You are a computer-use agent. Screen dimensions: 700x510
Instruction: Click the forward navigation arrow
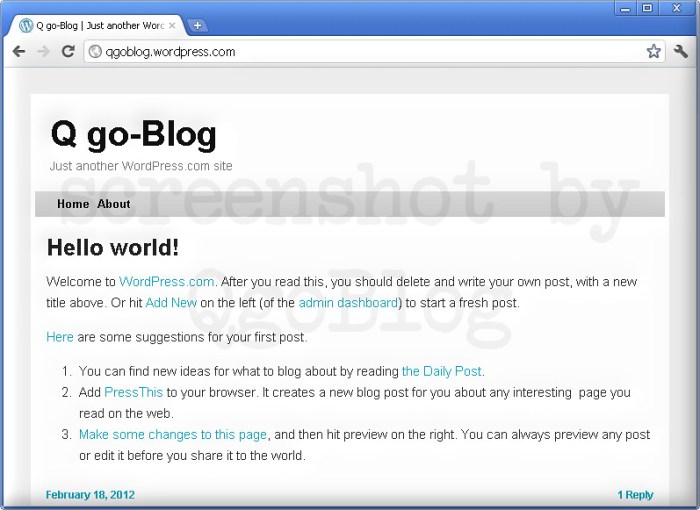tap(43, 52)
